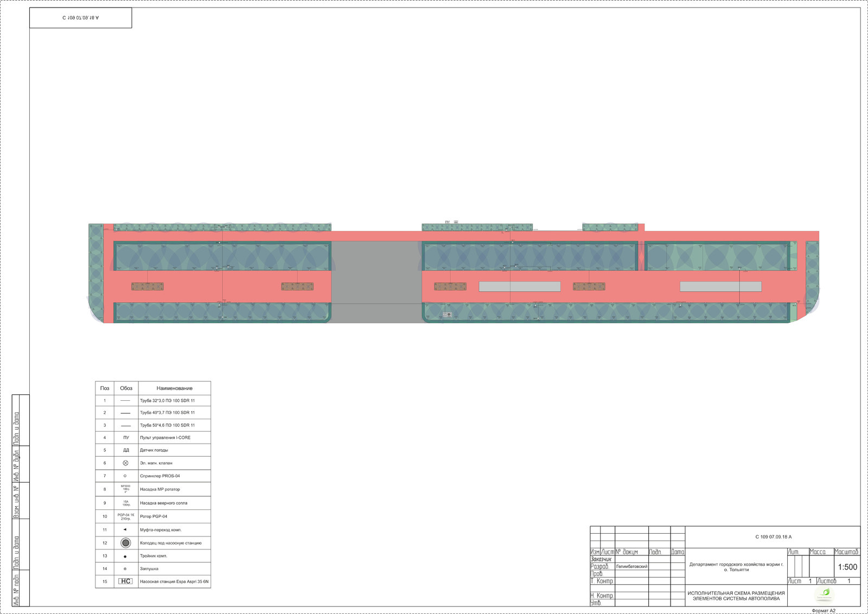Click the ДД weather sensor symbol in legend

pos(126,450)
